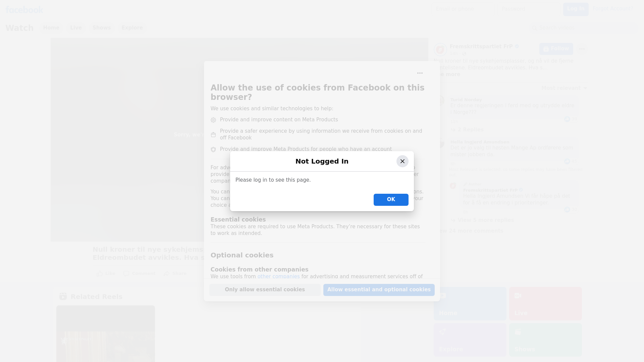Viewport: 644px width, 362px height.
Task: Open Hella Ingjerd Amundsen's profile name
Action: coord(480,142)
